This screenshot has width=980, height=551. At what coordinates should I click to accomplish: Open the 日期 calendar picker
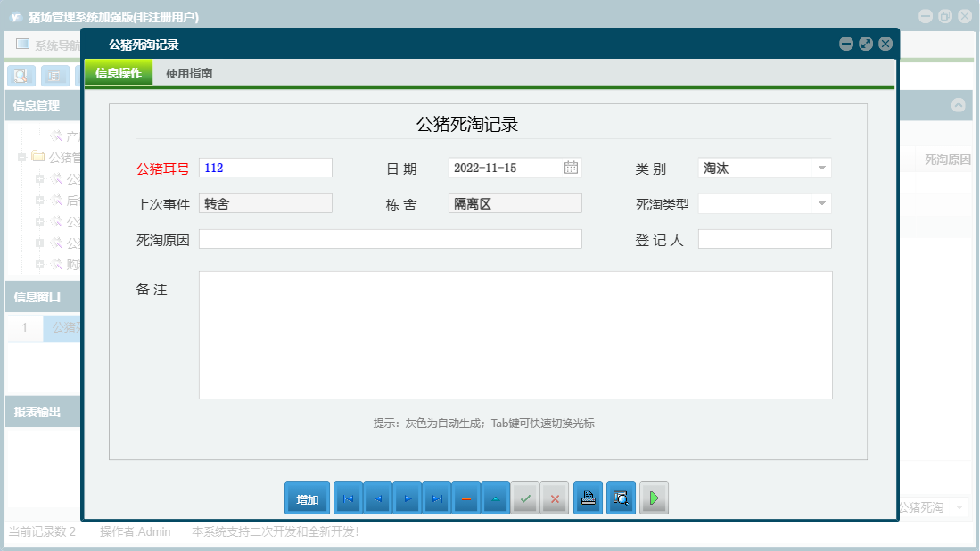click(571, 168)
